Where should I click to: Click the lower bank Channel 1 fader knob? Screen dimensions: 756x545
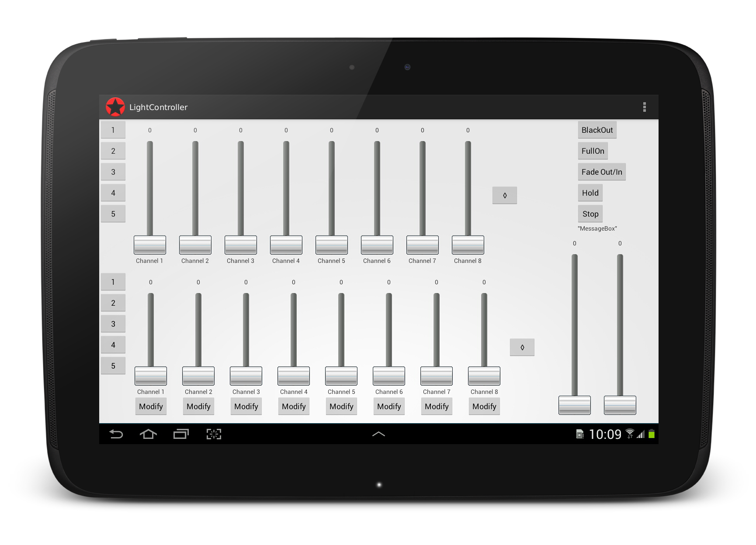tap(151, 376)
